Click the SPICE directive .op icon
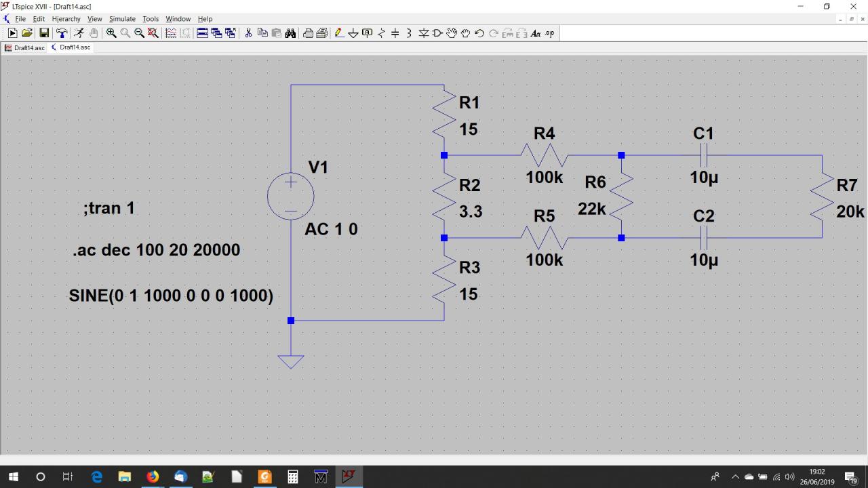 [550, 33]
